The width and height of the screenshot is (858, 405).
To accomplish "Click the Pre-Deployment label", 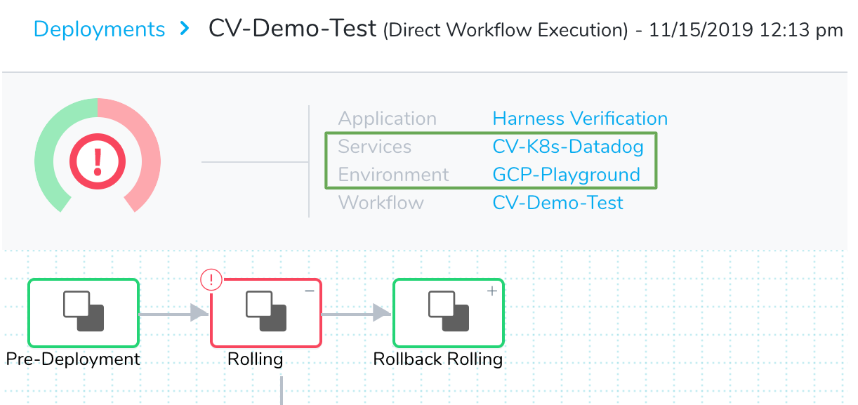I will pyautogui.click(x=73, y=360).
